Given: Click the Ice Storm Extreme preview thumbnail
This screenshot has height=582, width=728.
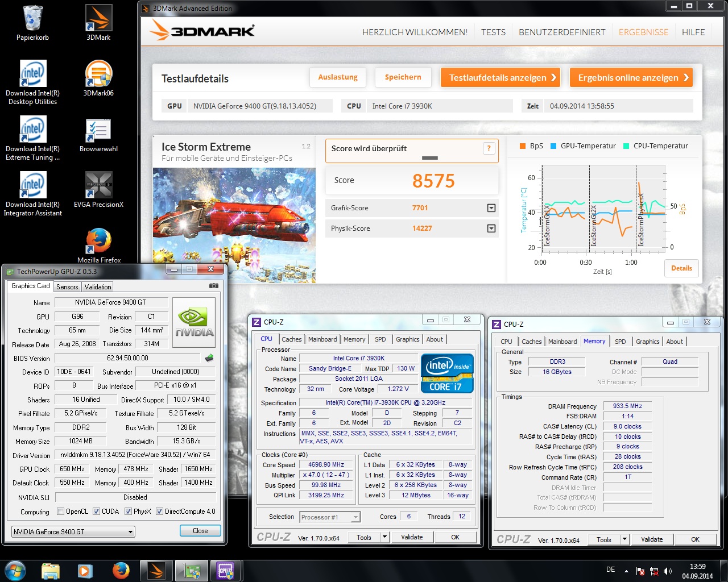Looking at the screenshot, I should click(x=234, y=225).
